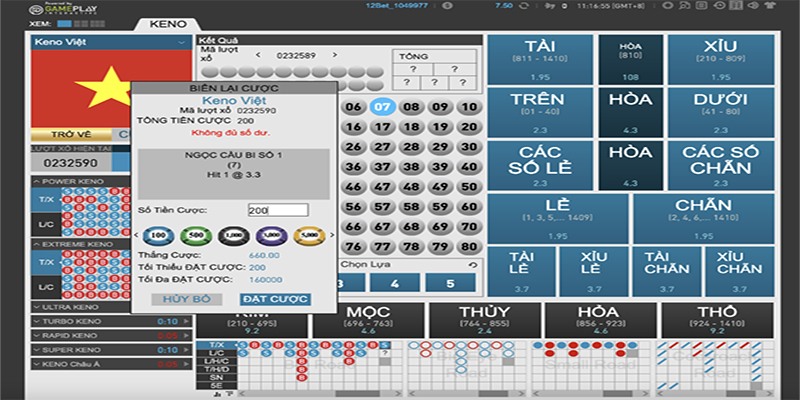Select the first XEM view layout

tap(64, 24)
